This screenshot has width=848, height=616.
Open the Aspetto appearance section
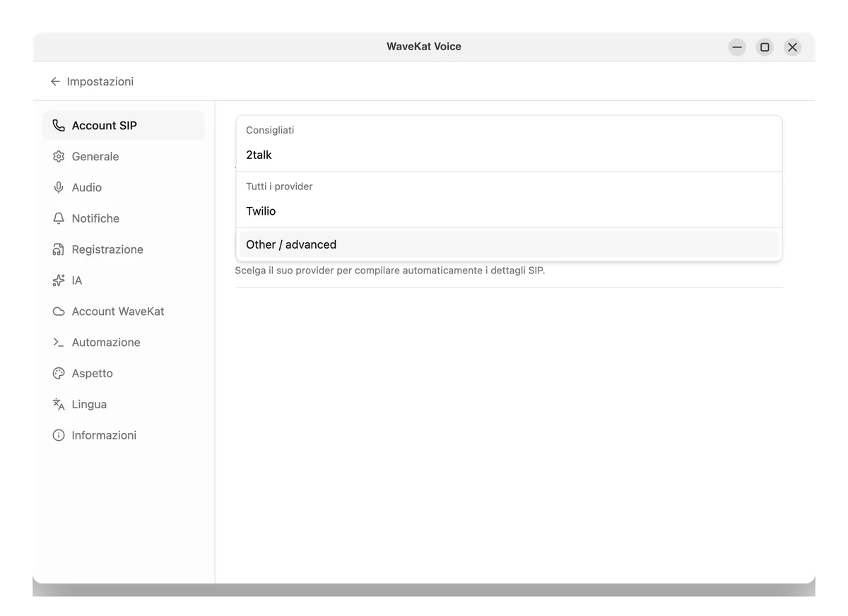tap(124, 373)
